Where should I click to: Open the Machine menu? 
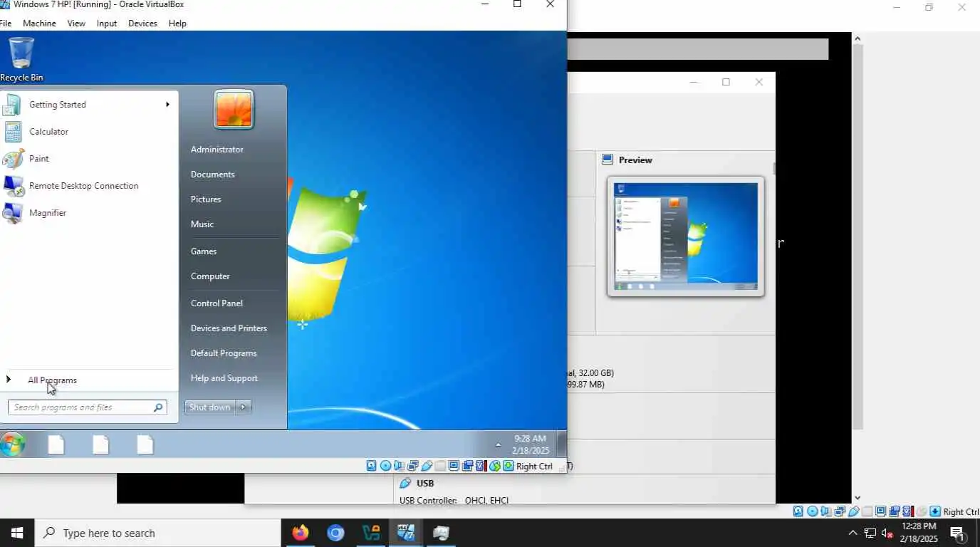coord(39,24)
